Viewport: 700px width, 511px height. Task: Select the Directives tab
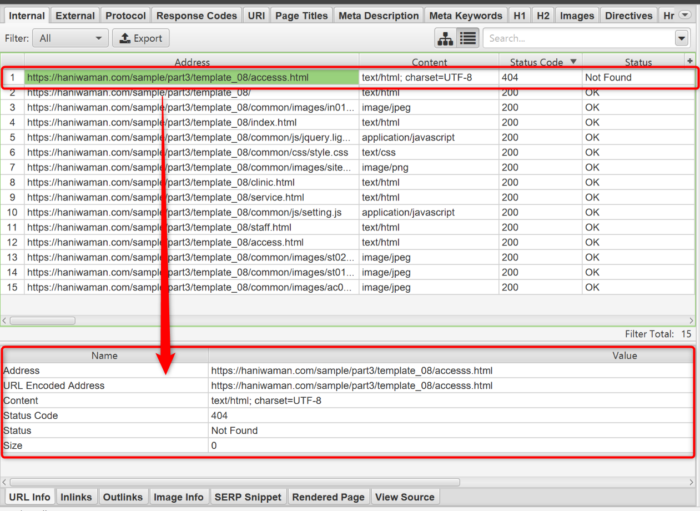pos(628,16)
